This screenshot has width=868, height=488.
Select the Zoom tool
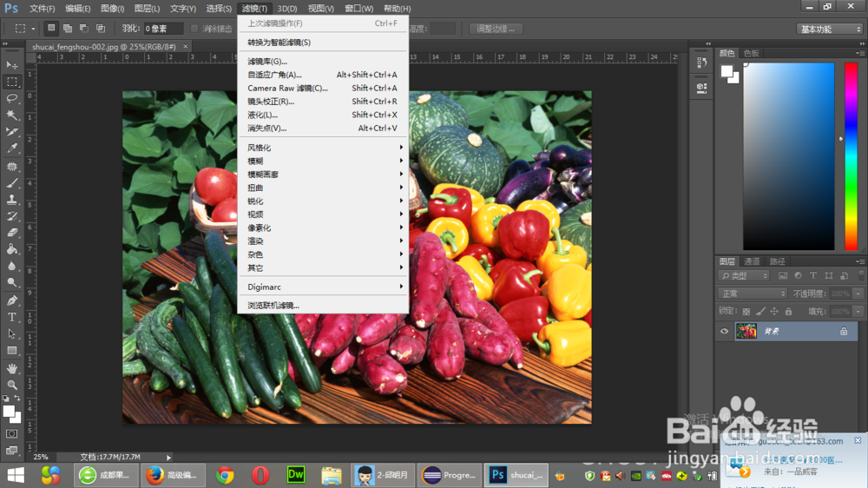(x=11, y=385)
